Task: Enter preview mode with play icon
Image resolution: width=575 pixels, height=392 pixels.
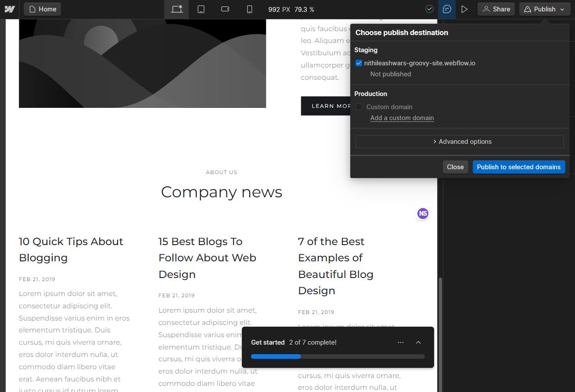Action: point(465,9)
